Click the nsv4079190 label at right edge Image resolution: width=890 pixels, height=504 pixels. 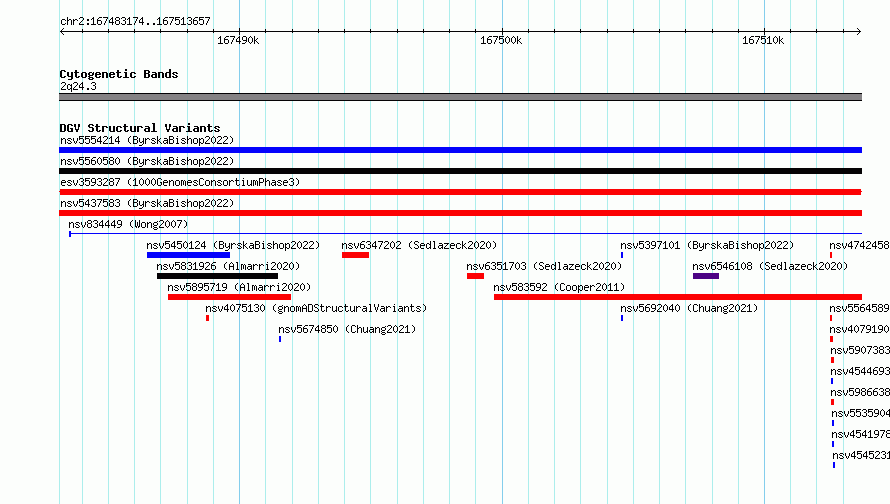tap(859, 329)
